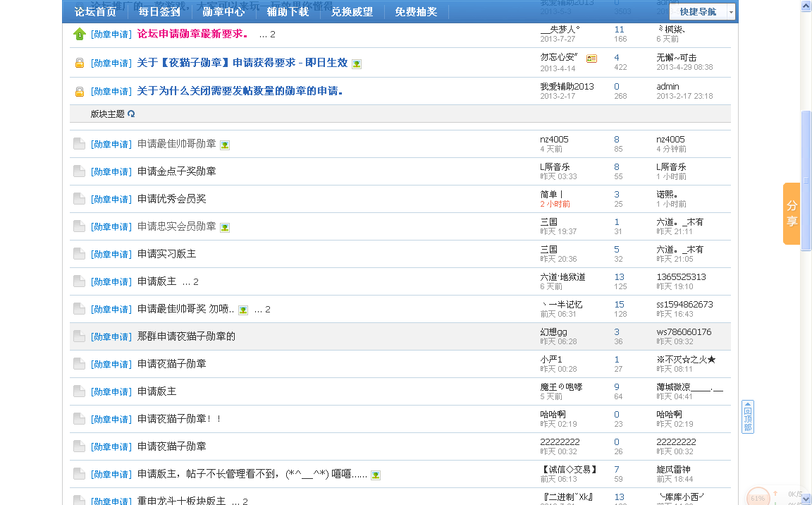The height and width of the screenshot is (505, 812).
Task: Click the thread icon for 小严1's 申请夜猫子勋章
Action: pos(79,363)
